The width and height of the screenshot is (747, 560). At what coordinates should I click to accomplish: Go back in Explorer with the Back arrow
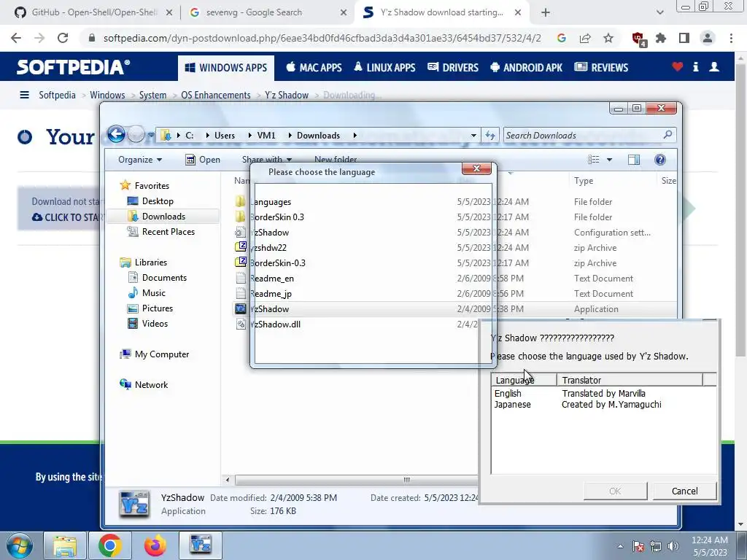click(x=116, y=135)
